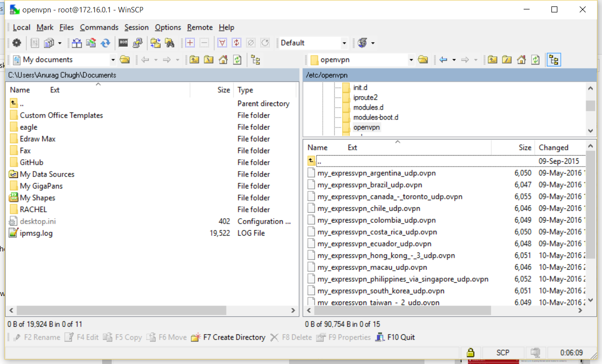Select the Edraw Max folder

click(38, 139)
